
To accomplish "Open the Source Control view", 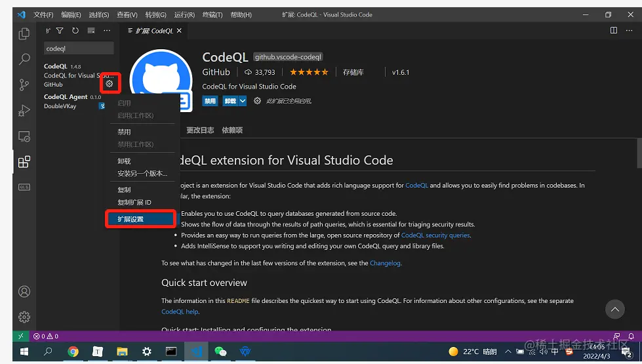I will [24, 85].
